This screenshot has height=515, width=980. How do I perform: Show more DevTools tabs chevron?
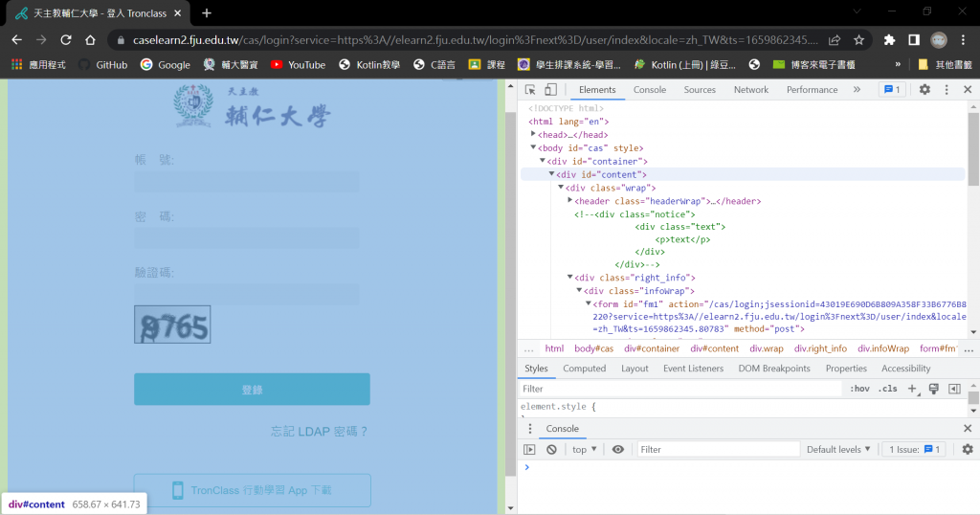pos(857,89)
